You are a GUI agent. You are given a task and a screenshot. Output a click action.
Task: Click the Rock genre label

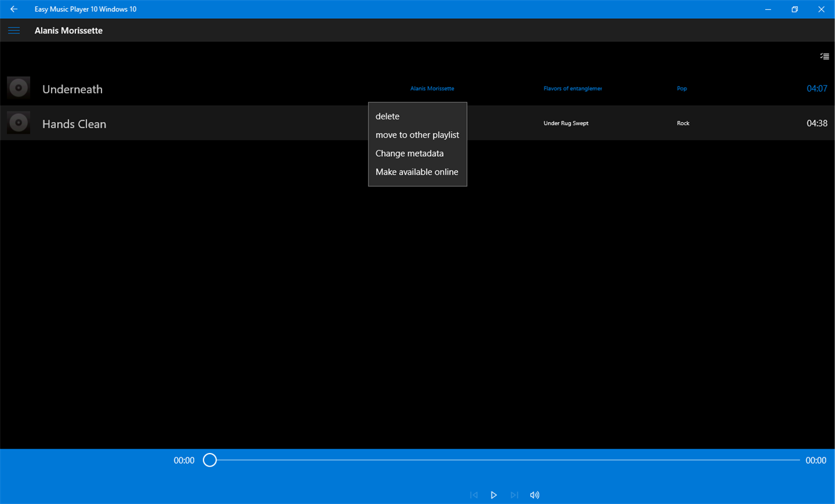(x=683, y=123)
